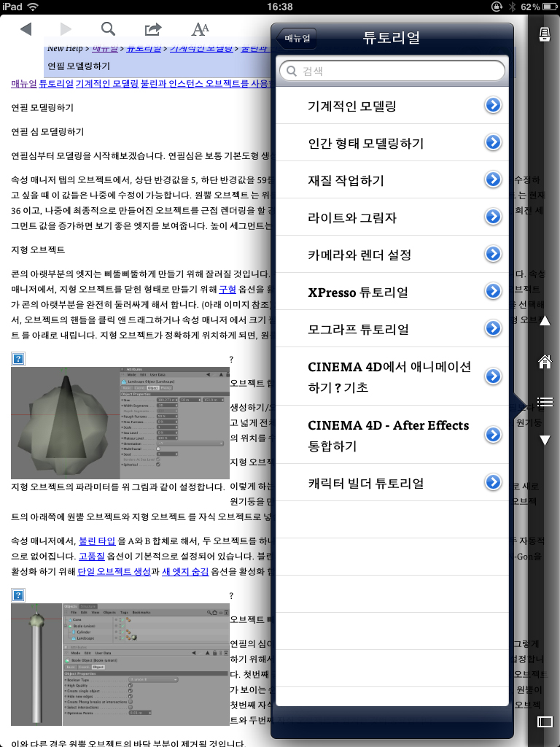Follow the 구형 hyperlink in text
The width and height of the screenshot is (560, 747).
(x=227, y=289)
